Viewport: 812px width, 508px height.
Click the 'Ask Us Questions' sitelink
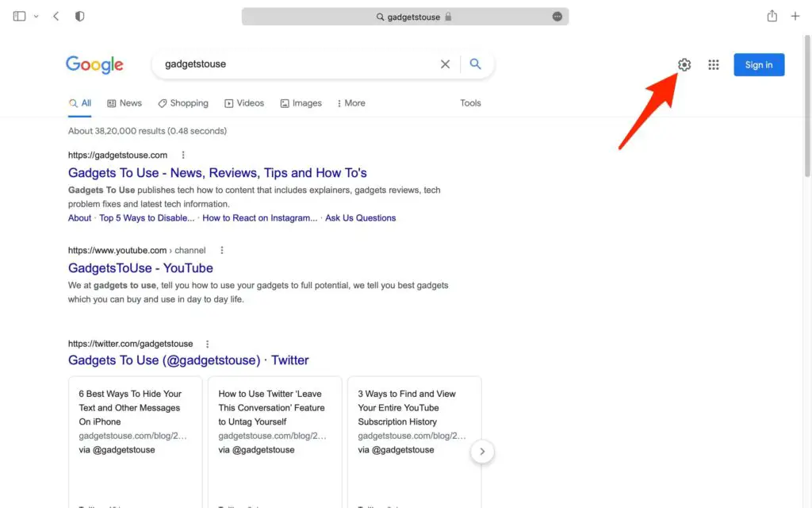click(361, 218)
